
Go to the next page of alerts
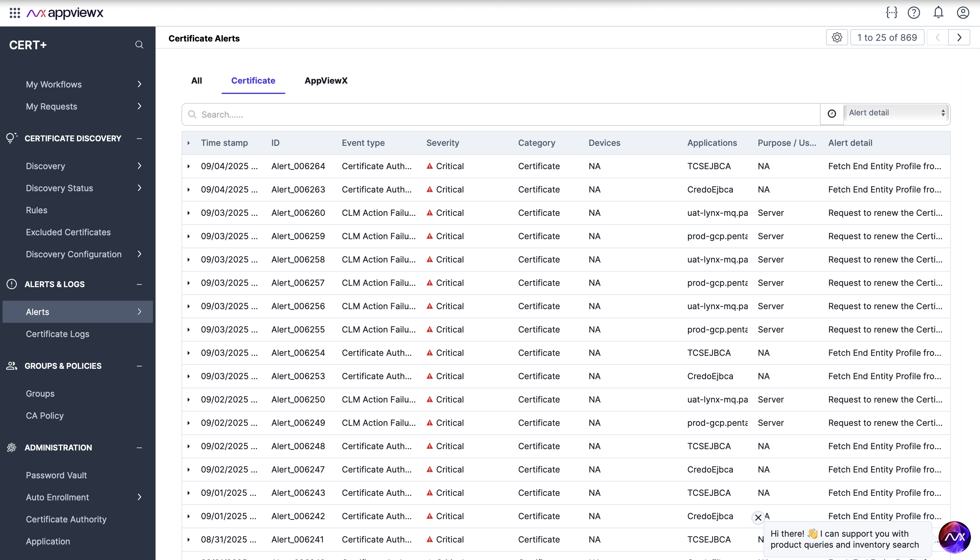click(959, 37)
